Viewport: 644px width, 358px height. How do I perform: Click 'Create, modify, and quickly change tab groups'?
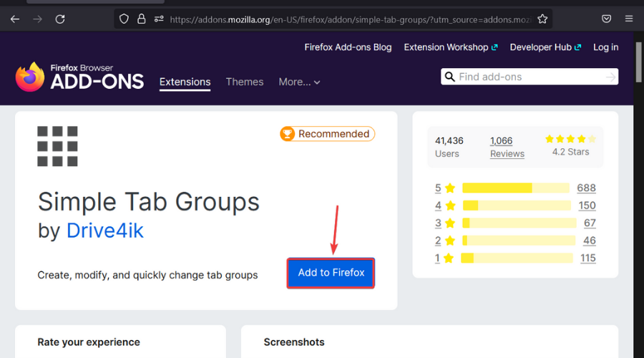coord(147,275)
